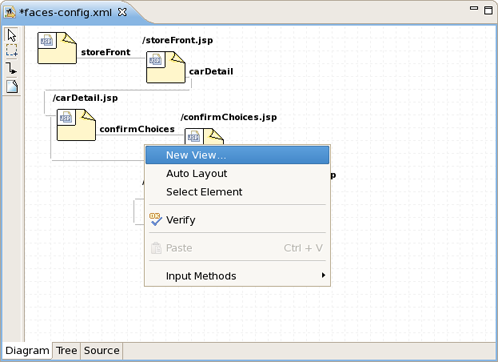Select the arrow pointer tool
498x362 pixels.
pyautogui.click(x=12, y=35)
